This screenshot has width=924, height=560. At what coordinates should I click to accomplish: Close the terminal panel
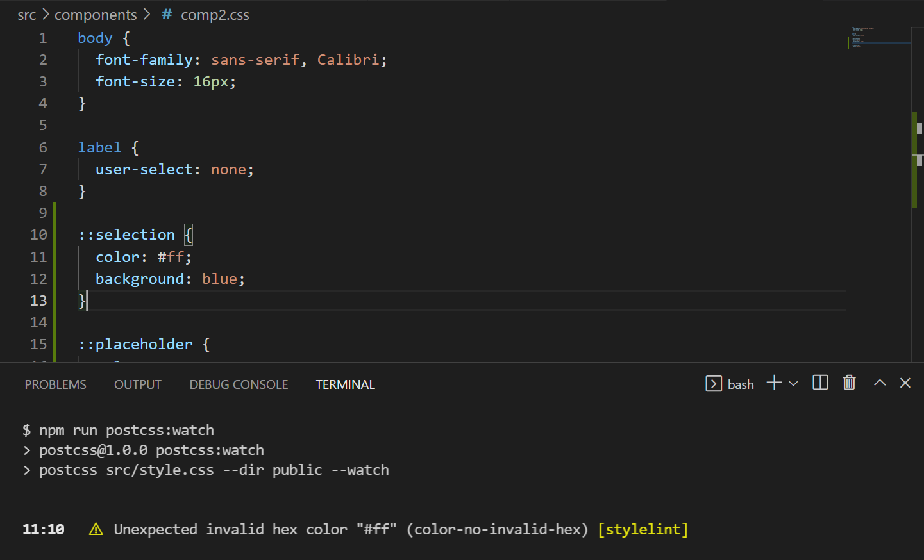pos(905,383)
